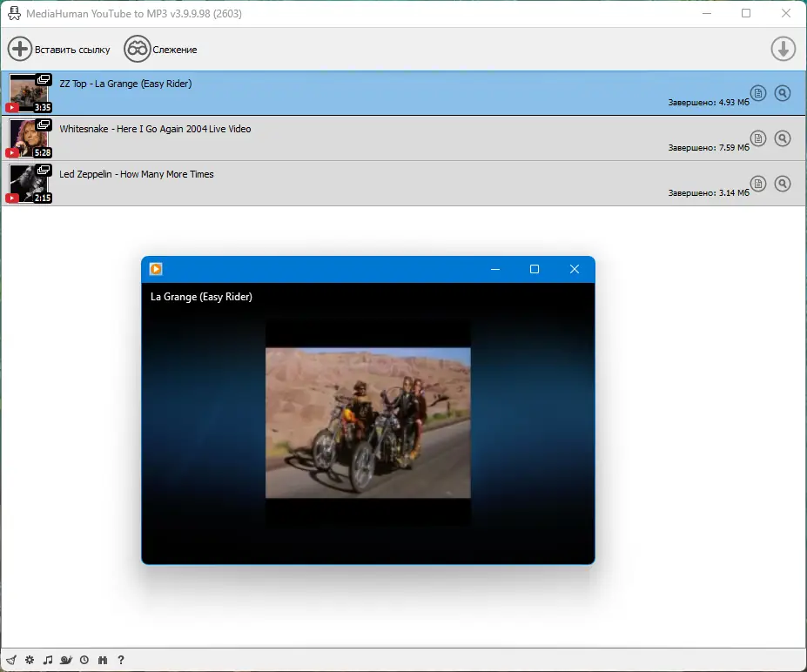Click the broom clear-list icon
The height and width of the screenshot is (672, 807).
point(11,660)
